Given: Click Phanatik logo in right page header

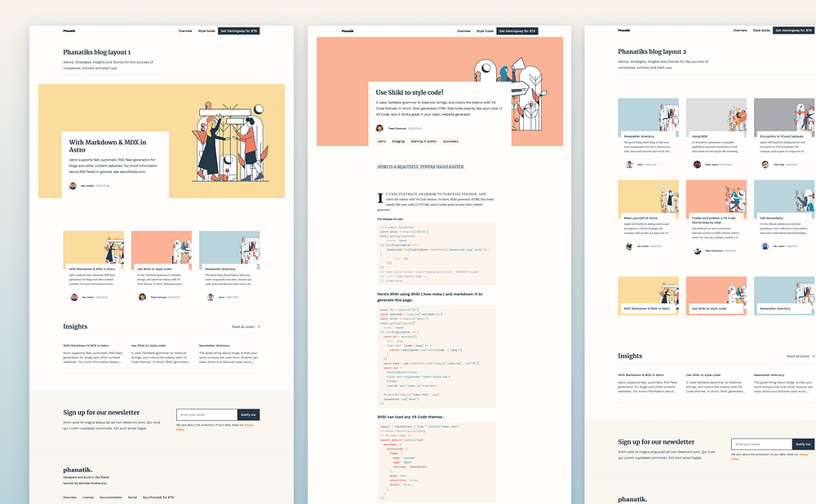Looking at the screenshot, I should (x=624, y=30).
